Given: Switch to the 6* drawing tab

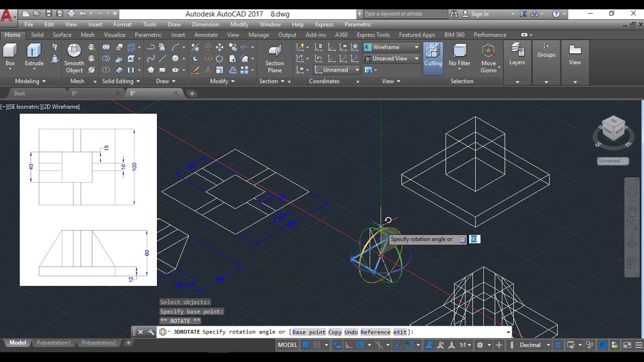Looking at the screenshot, I should coord(95,93).
